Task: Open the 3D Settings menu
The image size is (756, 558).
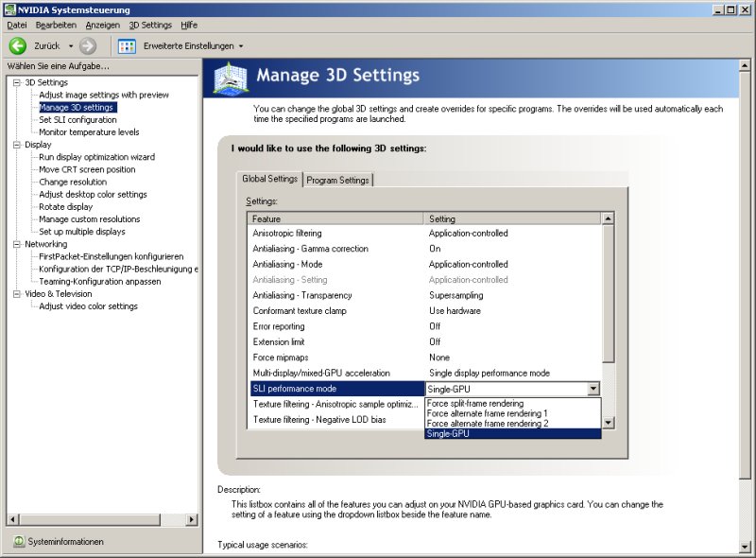Action: [x=150, y=26]
